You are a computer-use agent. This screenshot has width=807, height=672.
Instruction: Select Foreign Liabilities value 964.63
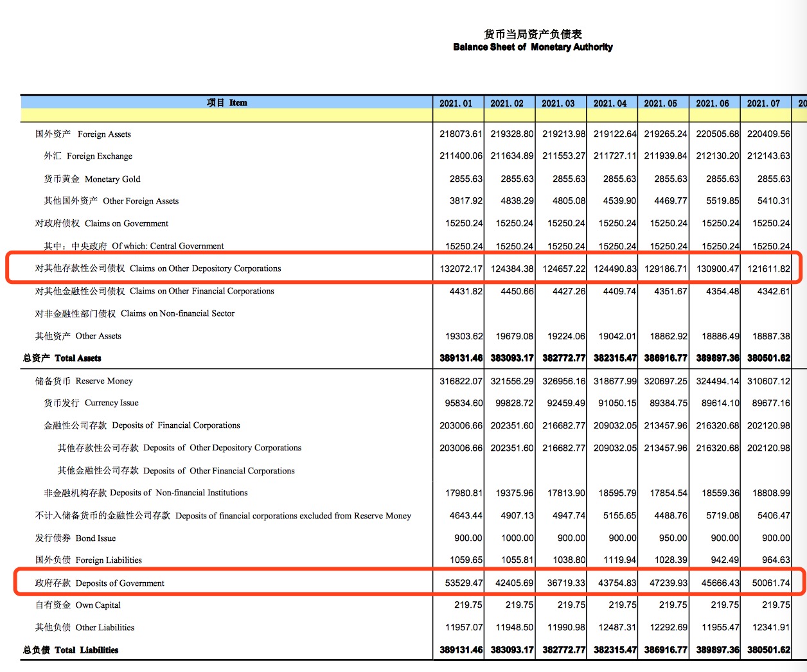(x=776, y=560)
